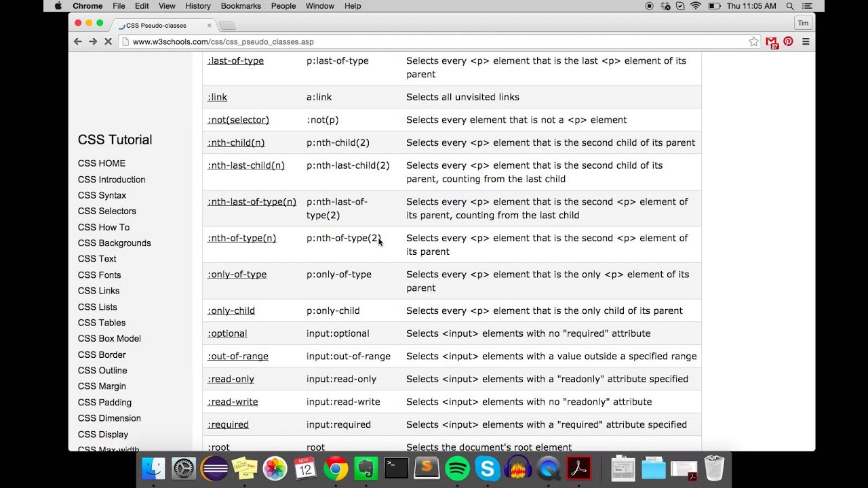Open the blue folder stack in the Dock
Image resolution: width=868 pixels, height=488 pixels.
point(654,468)
